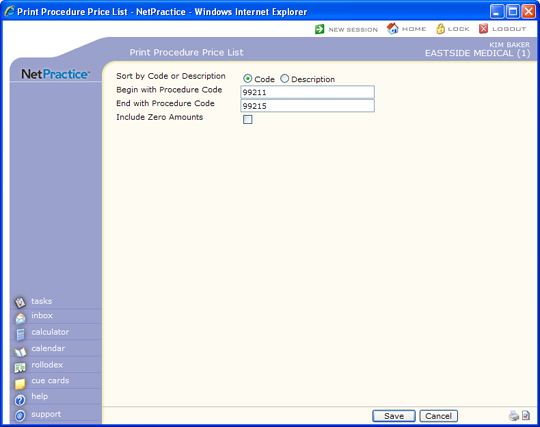
Task: Lock the session using the Lock link
Action: pyautogui.click(x=453, y=29)
